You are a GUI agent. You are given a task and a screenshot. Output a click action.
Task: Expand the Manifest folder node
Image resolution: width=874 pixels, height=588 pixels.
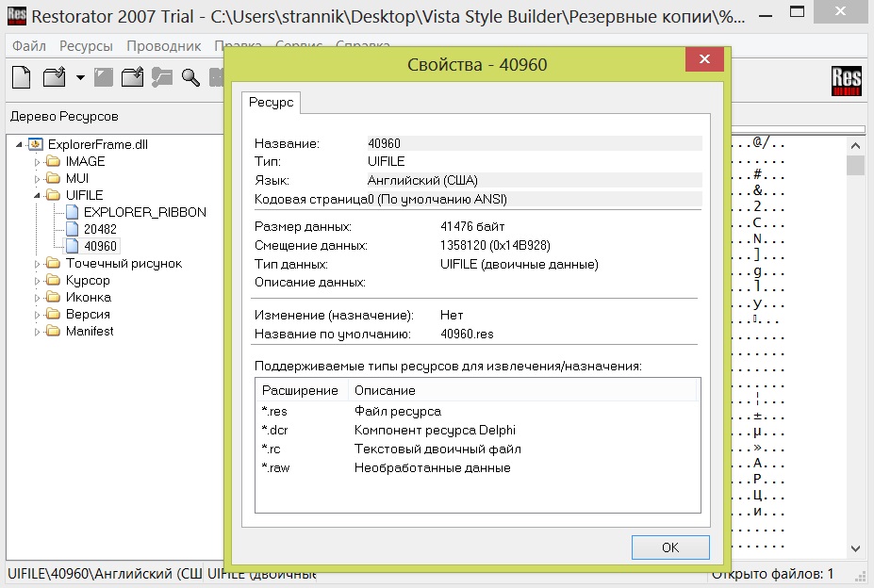pyautogui.click(x=37, y=332)
